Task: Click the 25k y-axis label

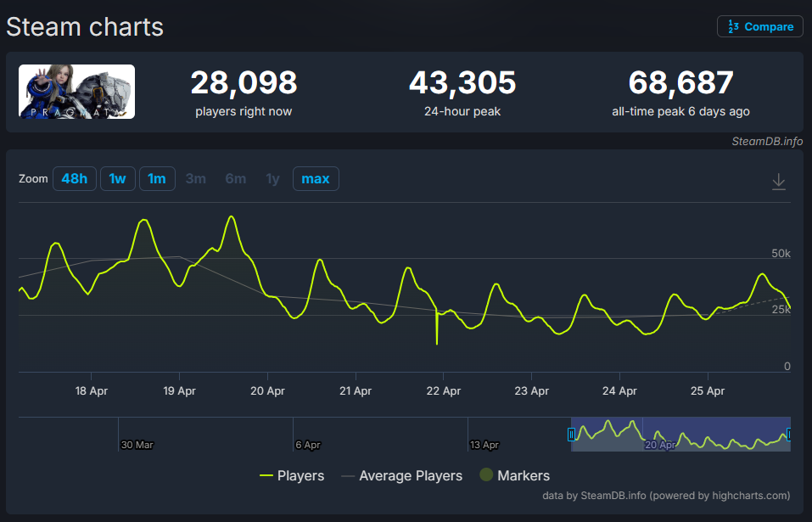Action: pyautogui.click(x=781, y=310)
